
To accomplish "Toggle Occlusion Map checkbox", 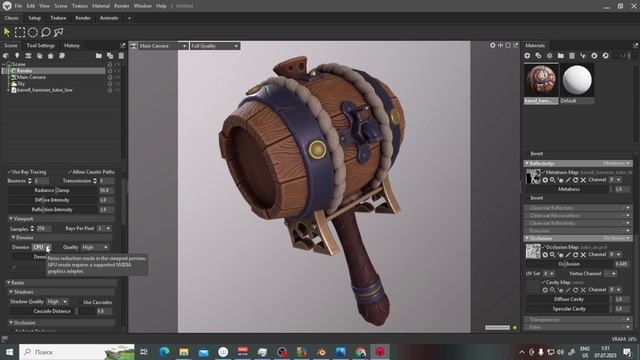I will tap(543, 247).
